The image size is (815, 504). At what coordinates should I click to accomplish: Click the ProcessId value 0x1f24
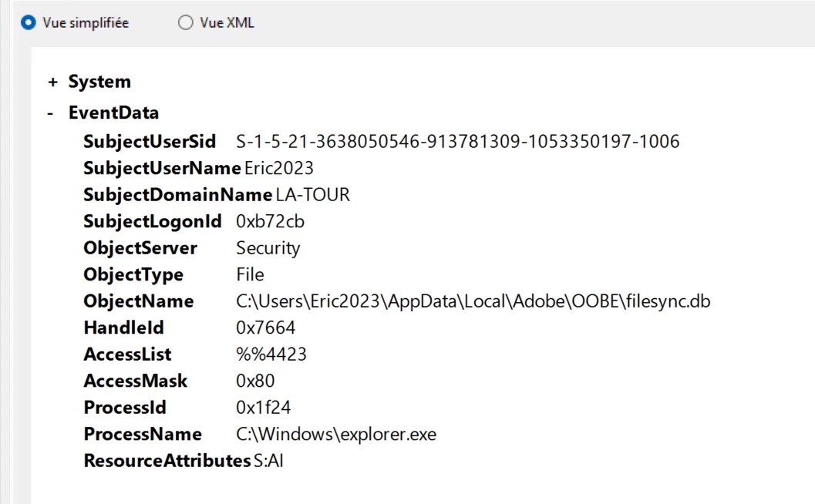click(263, 408)
